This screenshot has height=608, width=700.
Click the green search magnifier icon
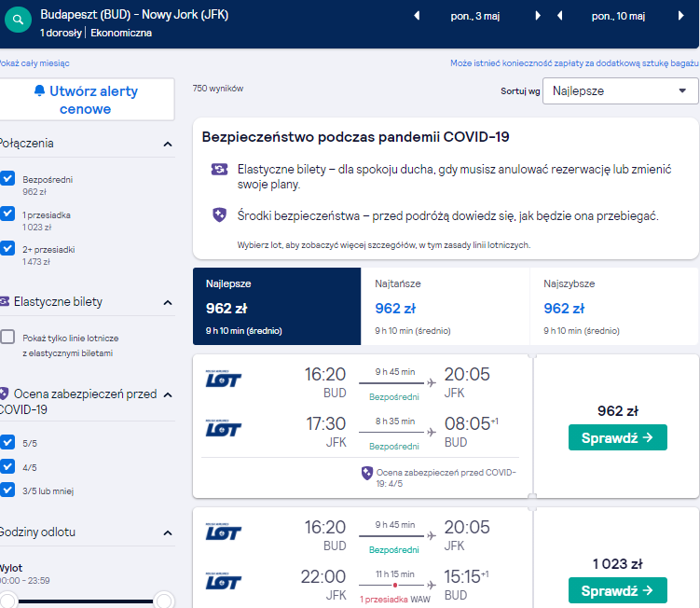click(x=18, y=20)
